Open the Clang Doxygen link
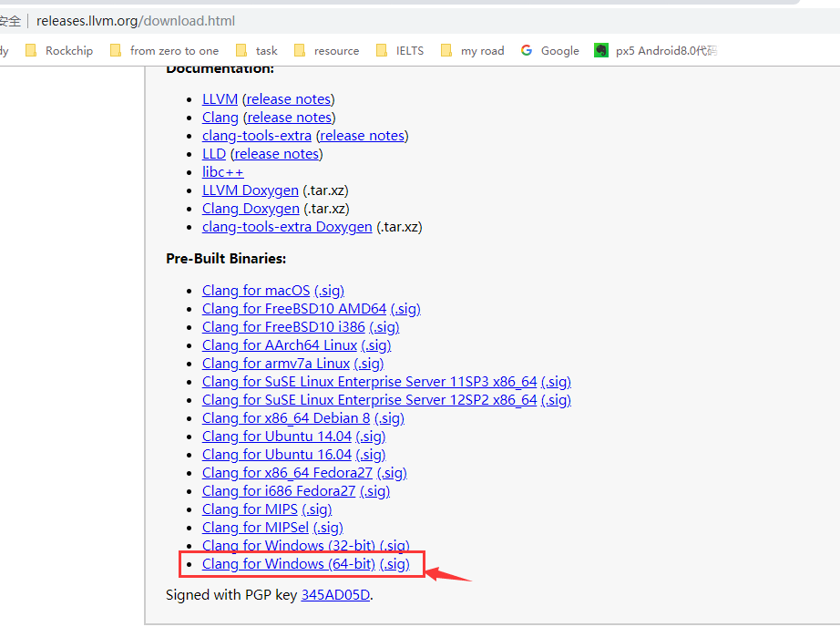Screen dimensions: 840x627 coord(251,208)
